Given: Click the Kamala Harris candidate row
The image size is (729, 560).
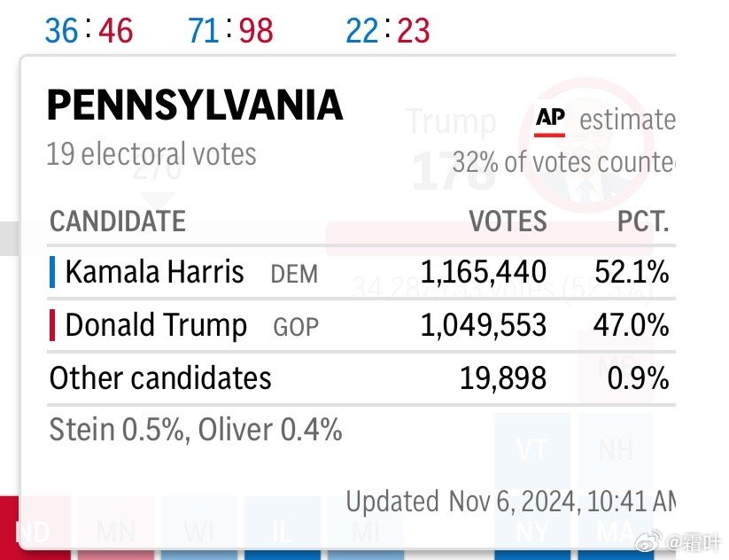Looking at the screenshot, I should point(359,272).
